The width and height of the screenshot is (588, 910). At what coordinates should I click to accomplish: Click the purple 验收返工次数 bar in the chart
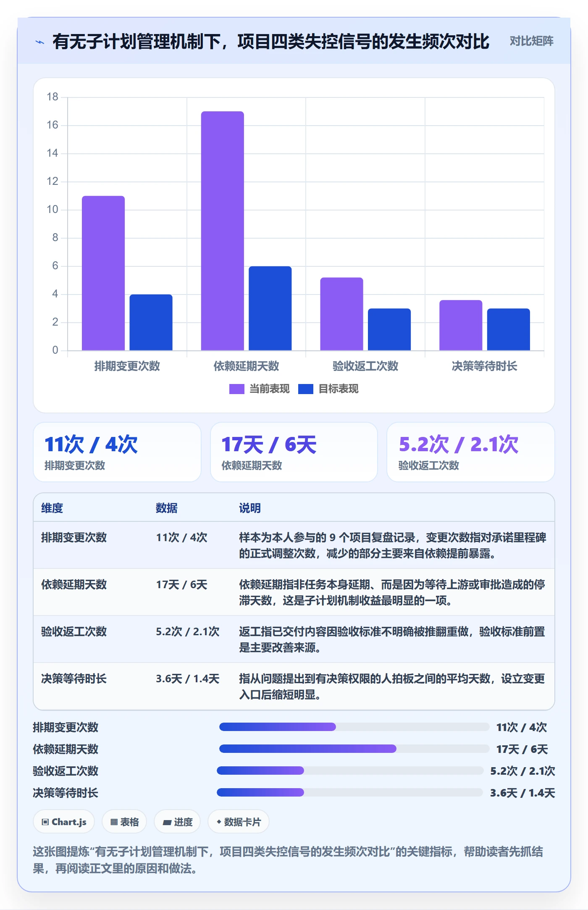[x=341, y=314]
